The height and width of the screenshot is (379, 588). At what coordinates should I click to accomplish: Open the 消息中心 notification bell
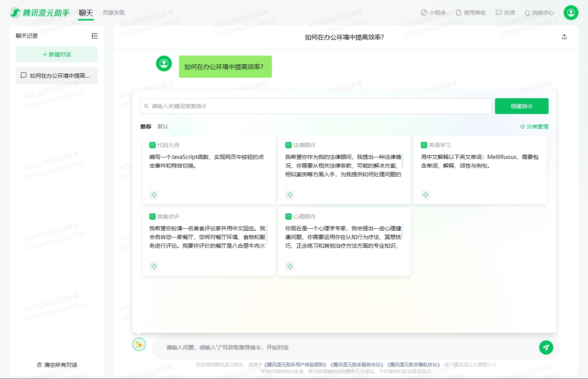pos(527,12)
